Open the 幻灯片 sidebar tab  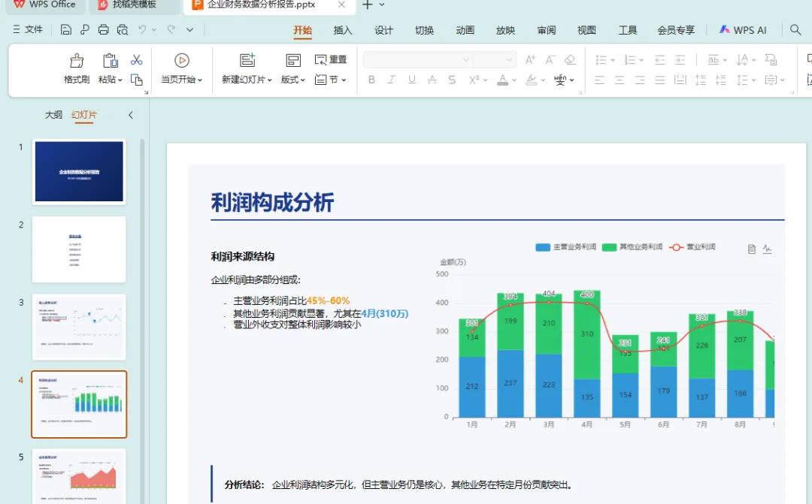pyautogui.click(x=83, y=115)
